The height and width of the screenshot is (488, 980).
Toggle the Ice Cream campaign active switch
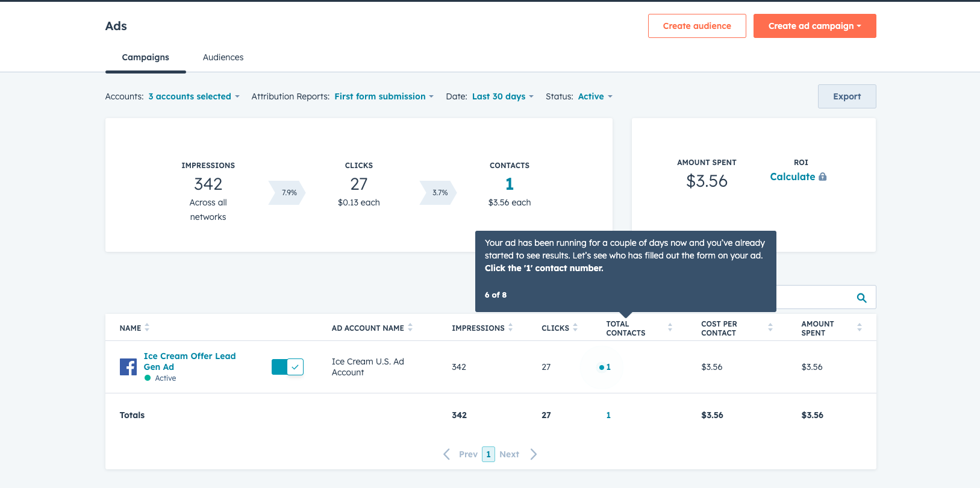coord(287,367)
